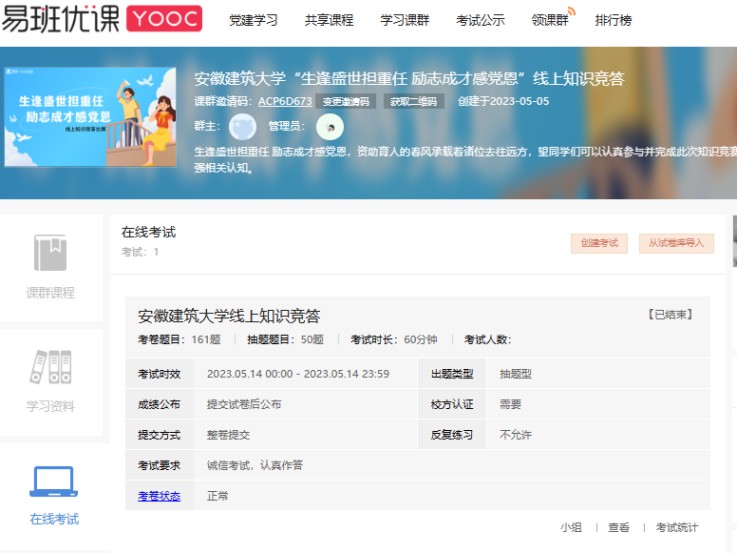Viewport: 737px width, 553px height.
Task: Click the invitation code ACP6D673 link
Action: point(285,101)
